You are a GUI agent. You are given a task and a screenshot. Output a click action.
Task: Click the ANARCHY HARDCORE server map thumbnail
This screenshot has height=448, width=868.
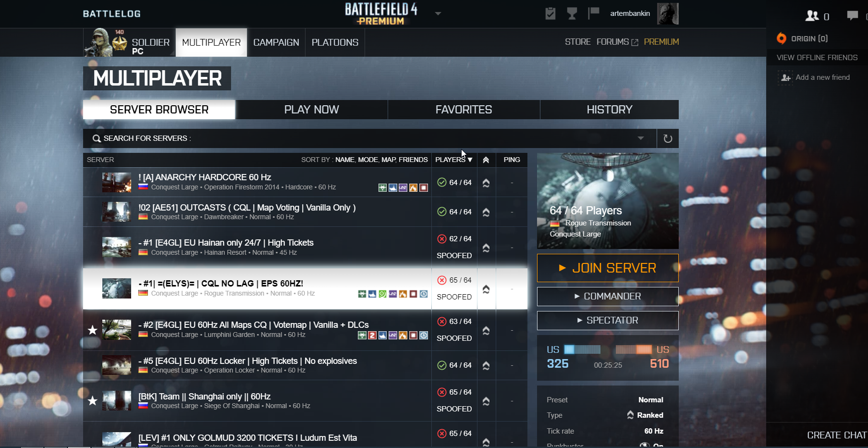pos(117,182)
